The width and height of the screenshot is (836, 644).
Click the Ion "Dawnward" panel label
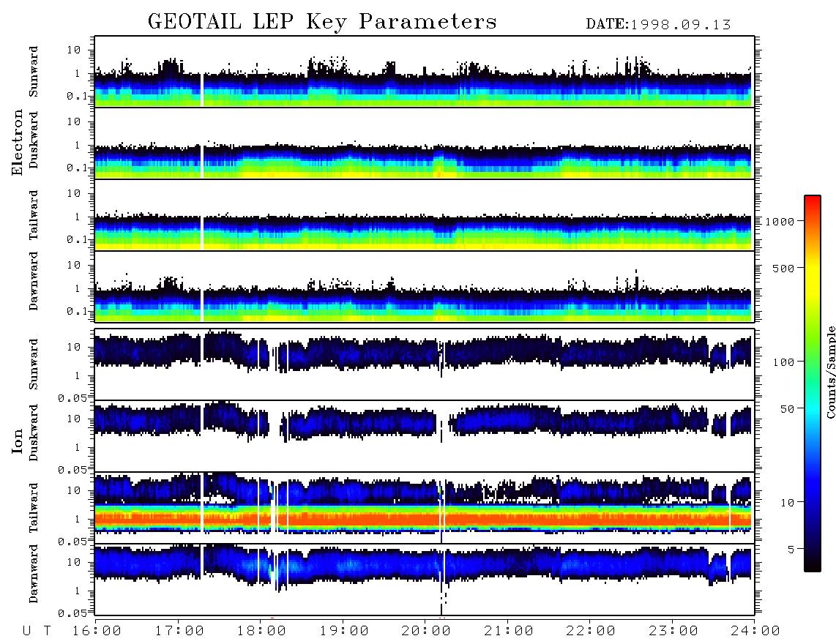(34, 574)
